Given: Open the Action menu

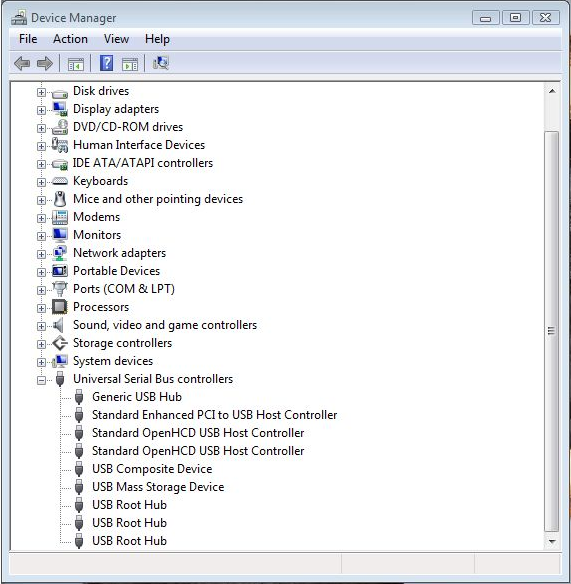Looking at the screenshot, I should pos(70,39).
